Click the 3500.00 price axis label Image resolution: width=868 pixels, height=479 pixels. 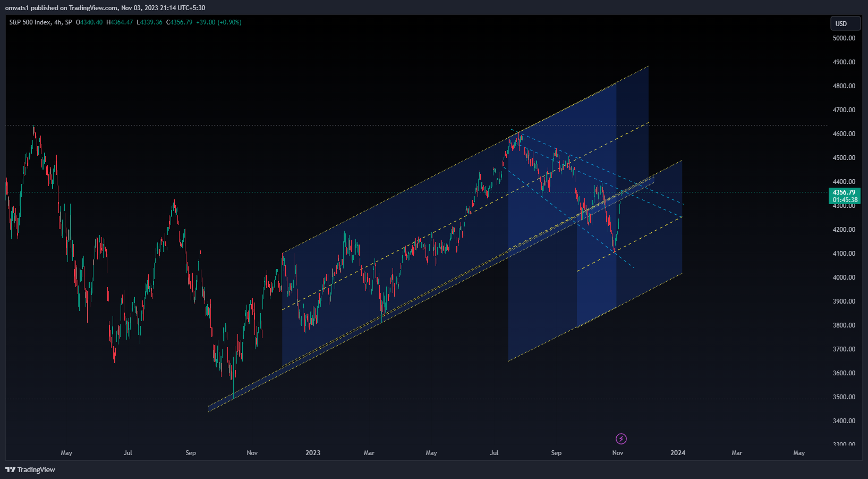(844, 397)
